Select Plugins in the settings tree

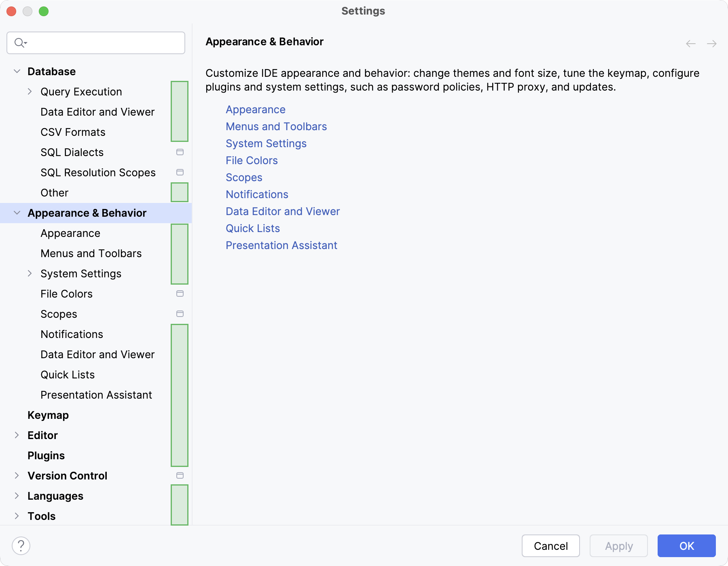[x=46, y=456]
